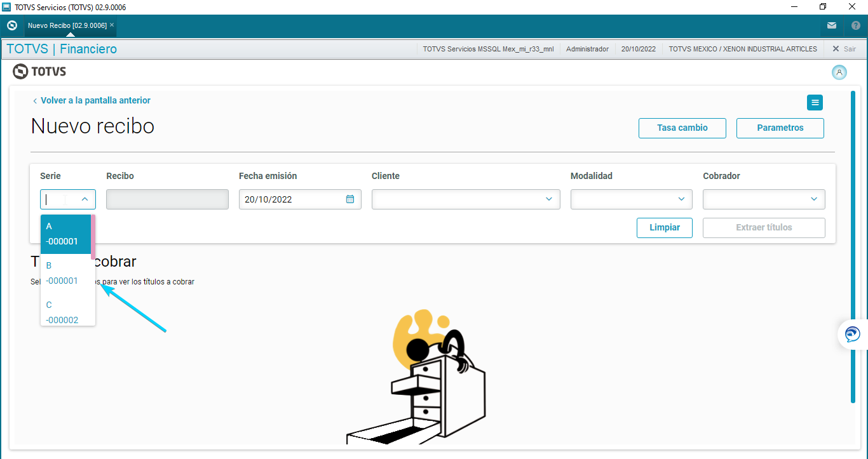The image size is (868, 459).
Task: Click the Serie list scrollbar thumb
Action: tap(93, 237)
